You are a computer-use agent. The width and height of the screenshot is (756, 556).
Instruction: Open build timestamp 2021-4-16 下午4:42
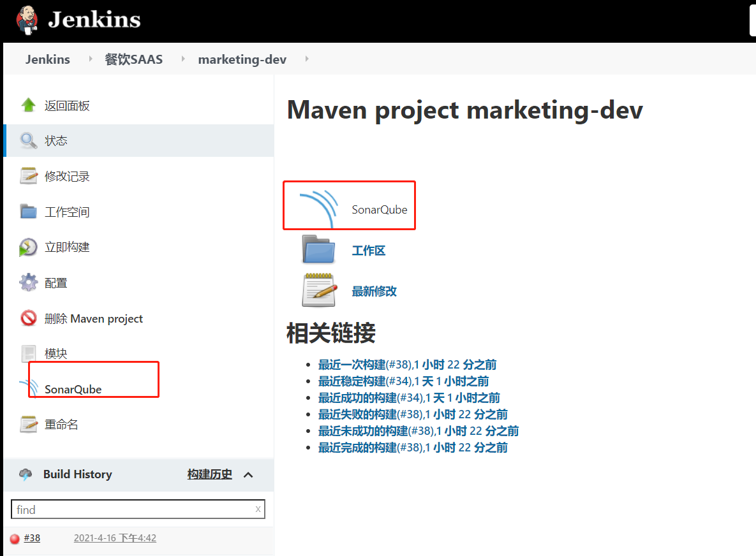coord(115,538)
